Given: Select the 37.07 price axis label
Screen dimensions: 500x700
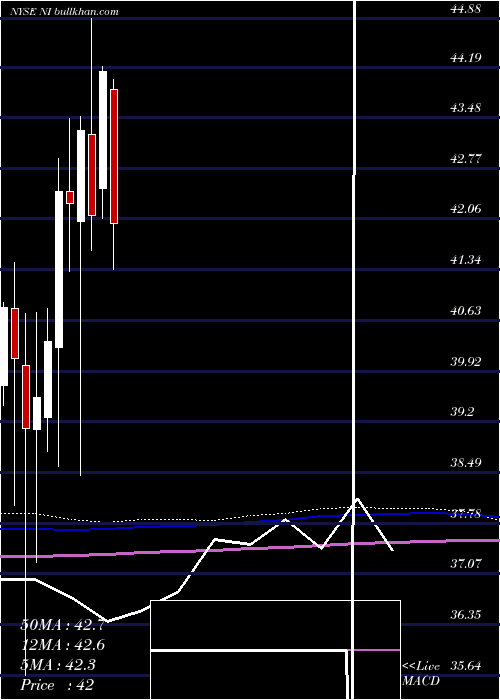Looking at the screenshot, I should (x=466, y=563).
